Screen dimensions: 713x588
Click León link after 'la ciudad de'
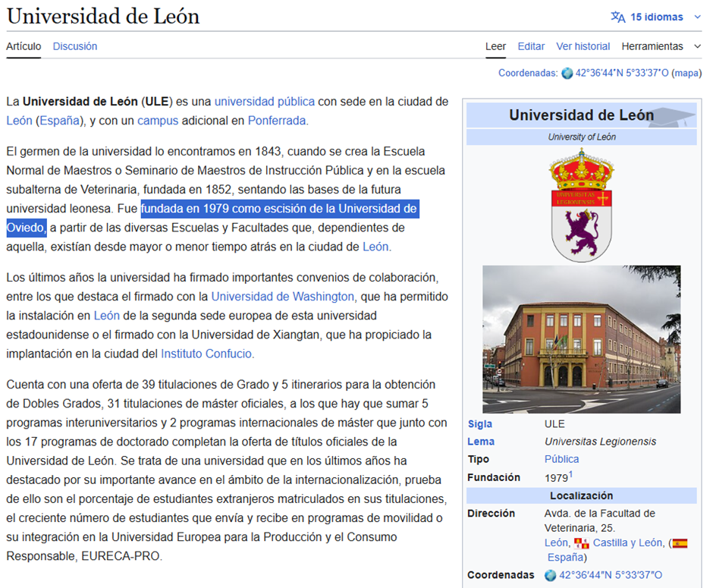[x=375, y=247]
